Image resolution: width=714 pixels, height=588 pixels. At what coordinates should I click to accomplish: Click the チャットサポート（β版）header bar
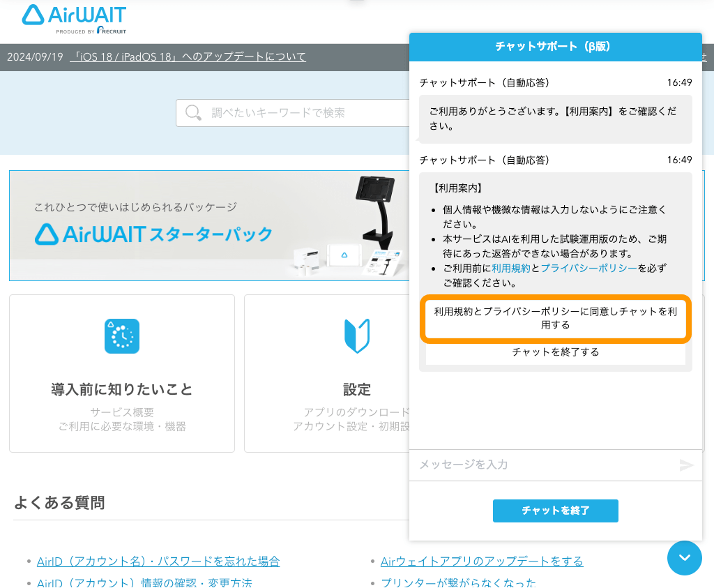coord(556,47)
